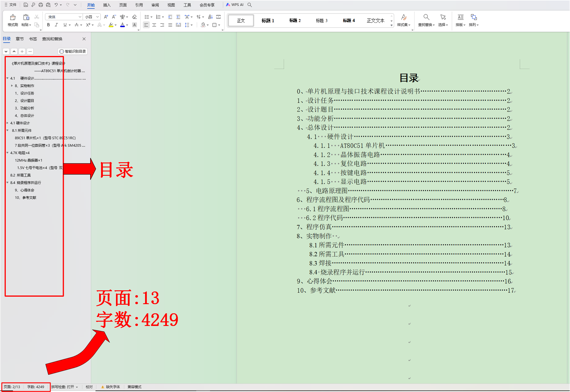
Task: Click the sort text icon
Action: tap(210, 17)
